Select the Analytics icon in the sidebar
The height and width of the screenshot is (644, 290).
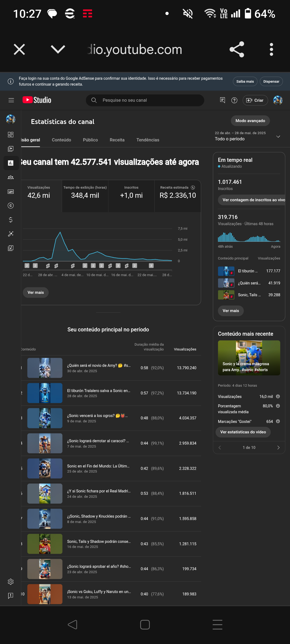[11, 163]
